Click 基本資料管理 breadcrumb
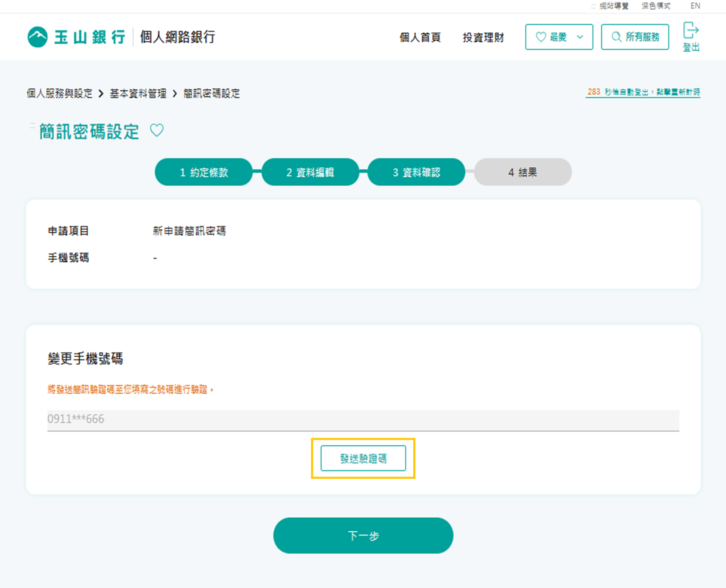This screenshot has height=588, width=726. (x=138, y=93)
